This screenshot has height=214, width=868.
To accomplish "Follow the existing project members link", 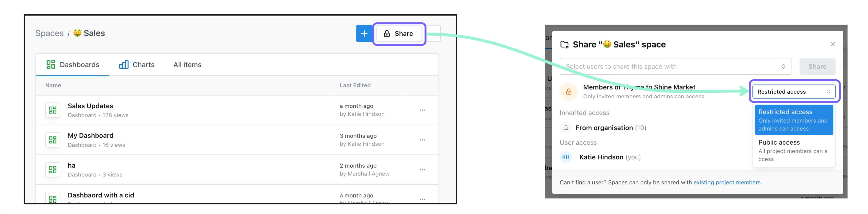I will 727,182.
